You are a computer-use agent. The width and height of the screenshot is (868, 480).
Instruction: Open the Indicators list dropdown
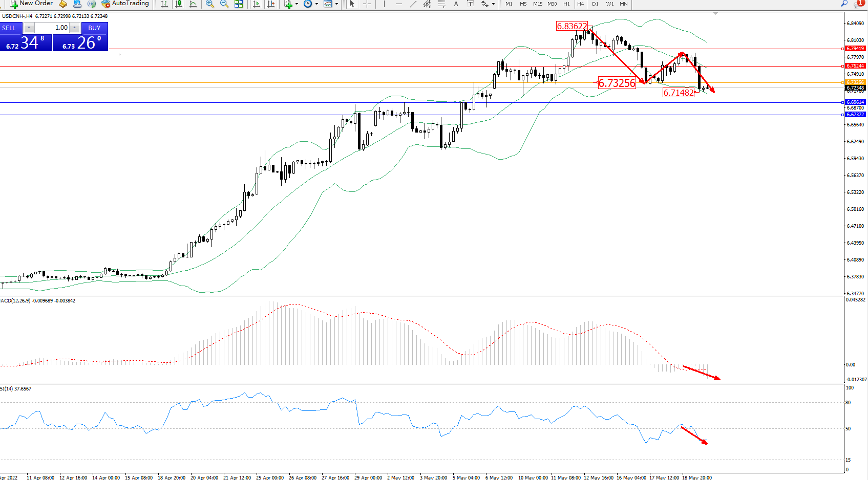pos(290,4)
